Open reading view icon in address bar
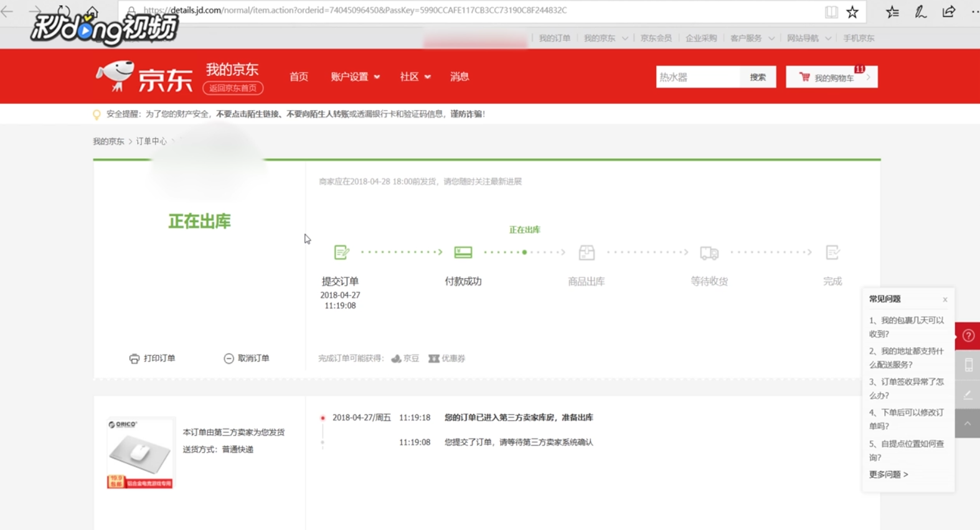This screenshot has height=530, width=980. (831, 11)
